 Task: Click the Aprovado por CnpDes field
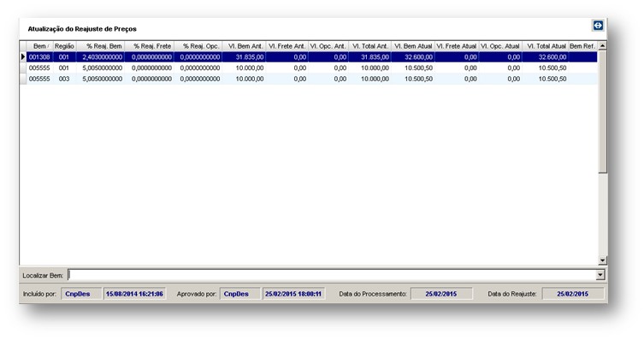pyautogui.click(x=239, y=294)
